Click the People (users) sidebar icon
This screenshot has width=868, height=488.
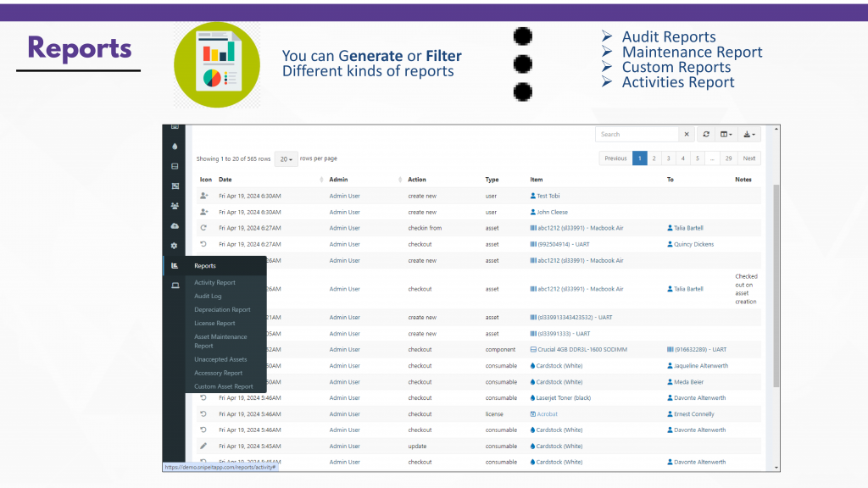pos(175,206)
